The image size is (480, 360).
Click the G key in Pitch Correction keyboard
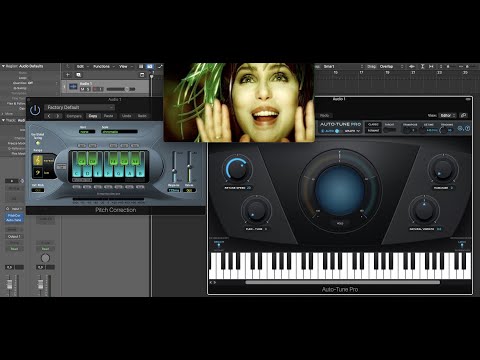(x=119, y=173)
